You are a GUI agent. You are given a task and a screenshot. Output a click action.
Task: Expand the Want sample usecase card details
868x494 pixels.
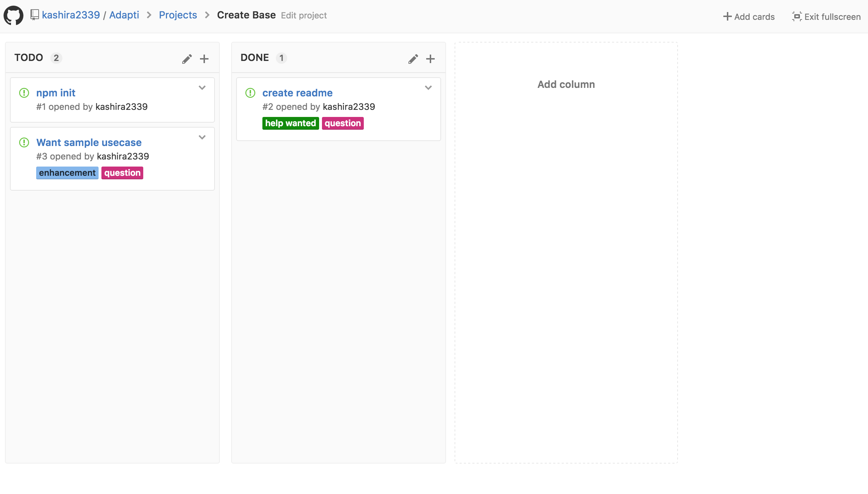203,137
